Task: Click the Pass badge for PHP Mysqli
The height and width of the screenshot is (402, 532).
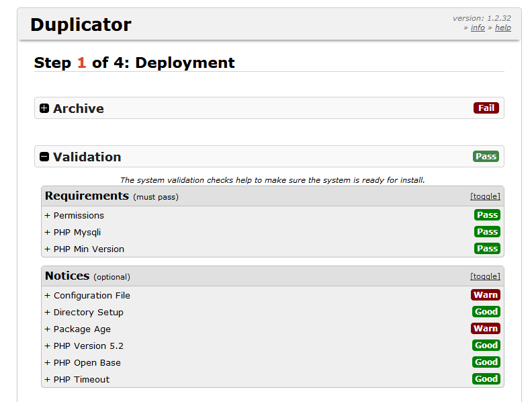Action: click(487, 231)
